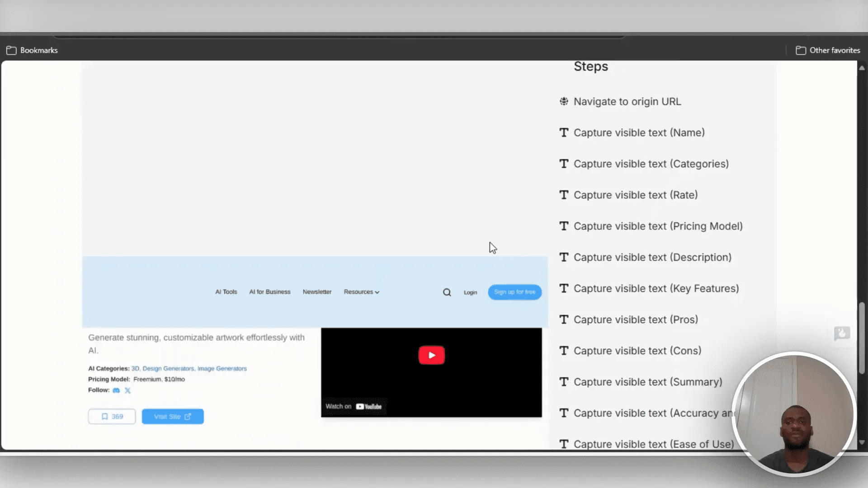The width and height of the screenshot is (868, 488).
Task: Open the Design Generators category link
Action: point(167,368)
